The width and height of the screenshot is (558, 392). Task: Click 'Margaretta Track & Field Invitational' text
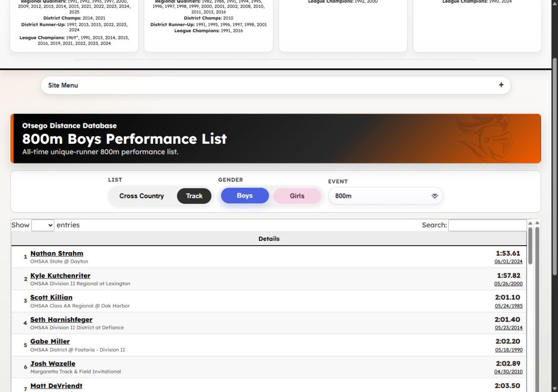click(x=75, y=372)
